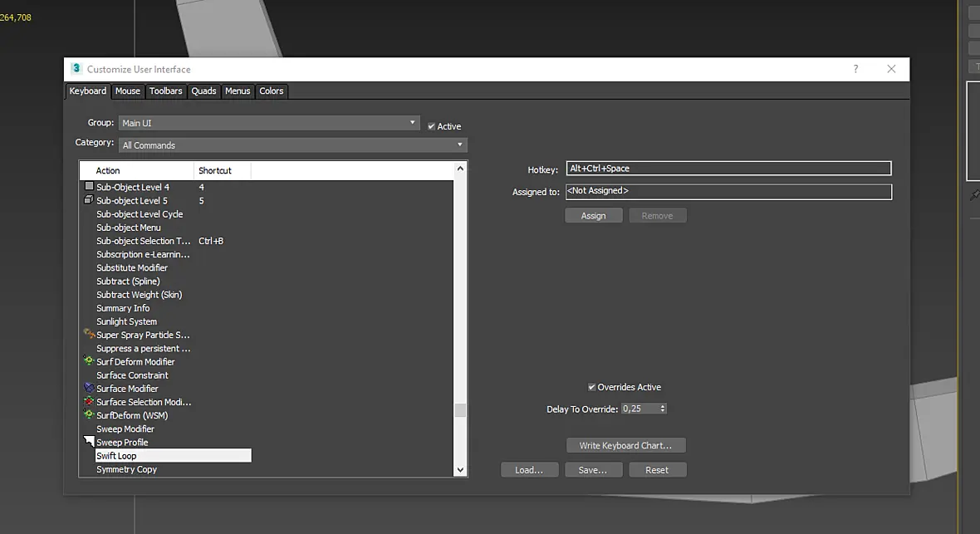Switch to the Mouse tab
Viewport: 980px width, 534px height.
click(128, 91)
